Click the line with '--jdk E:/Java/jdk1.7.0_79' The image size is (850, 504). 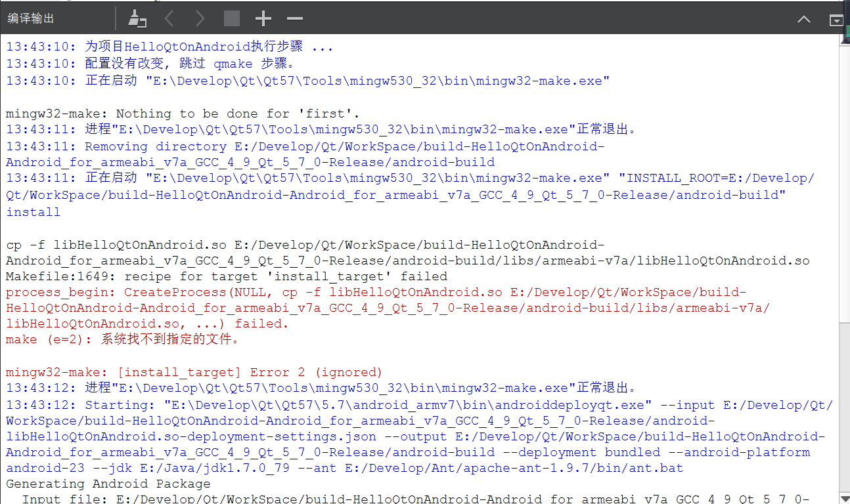(345, 468)
